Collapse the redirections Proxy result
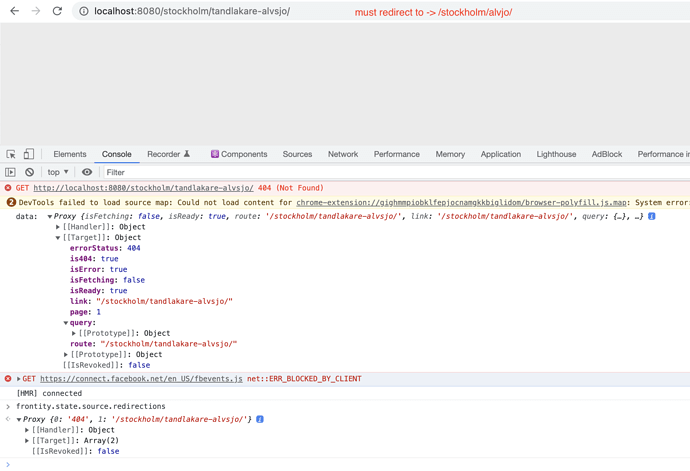 (x=19, y=419)
